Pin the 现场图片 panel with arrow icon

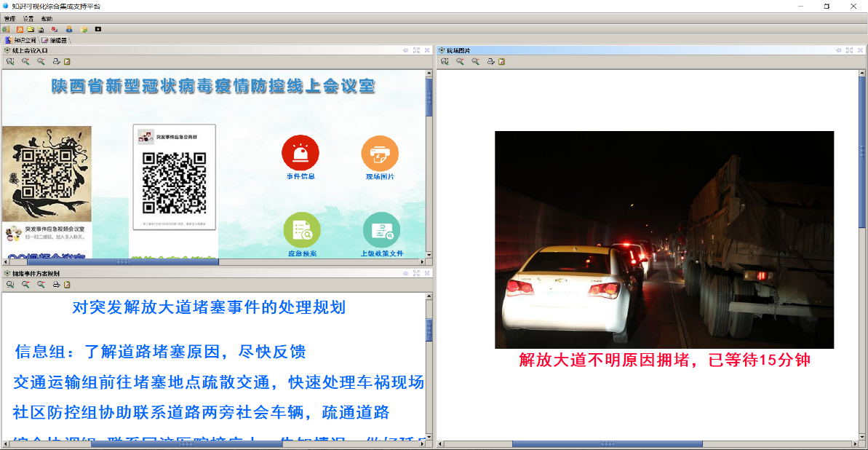(840, 50)
